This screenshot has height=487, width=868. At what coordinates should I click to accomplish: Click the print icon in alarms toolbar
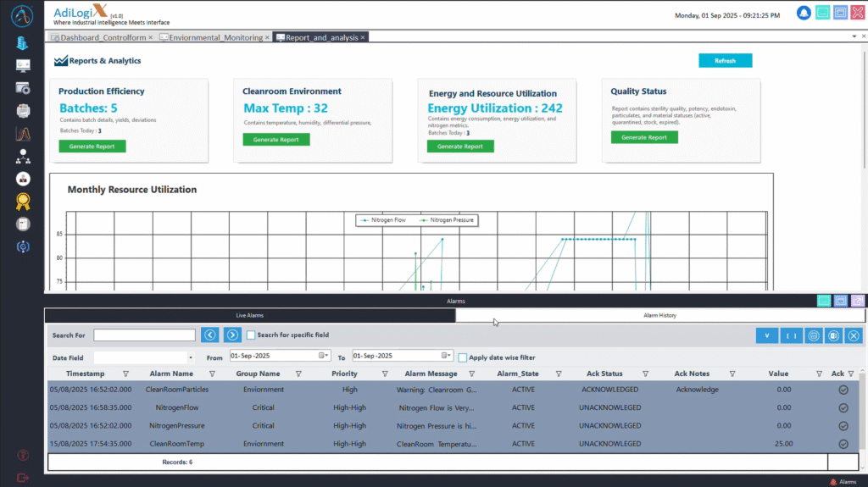pyautogui.click(x=813, y=335)
